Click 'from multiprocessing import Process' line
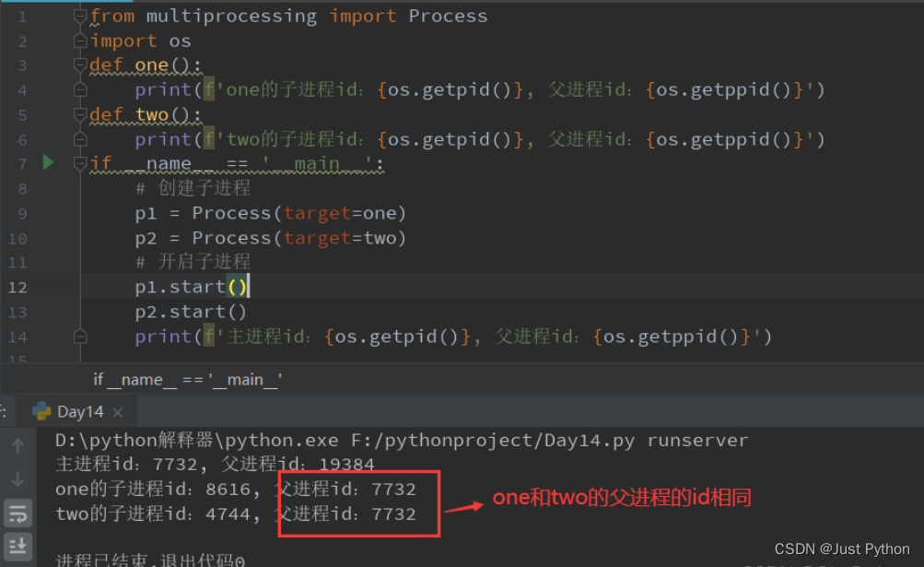 pos(288,16)
